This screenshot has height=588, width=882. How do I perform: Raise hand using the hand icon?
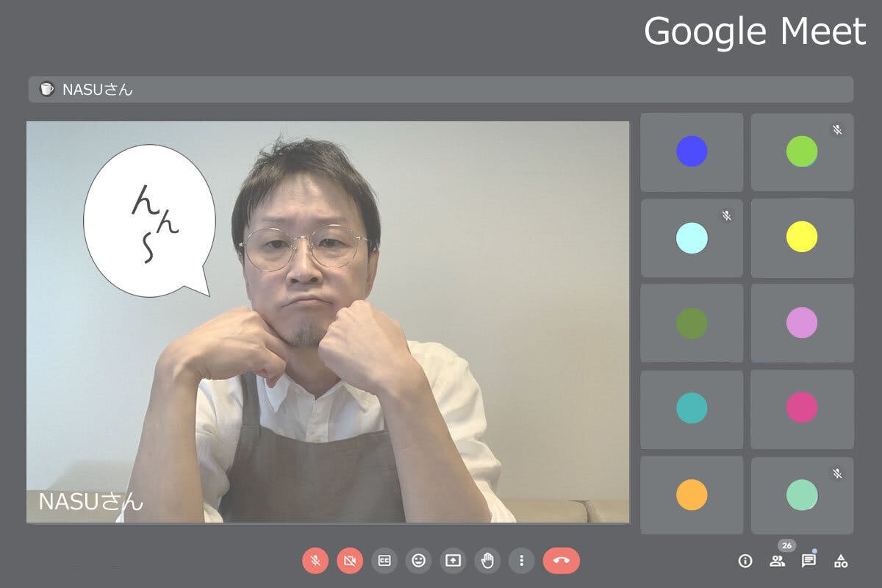click(x=487, y=561)
